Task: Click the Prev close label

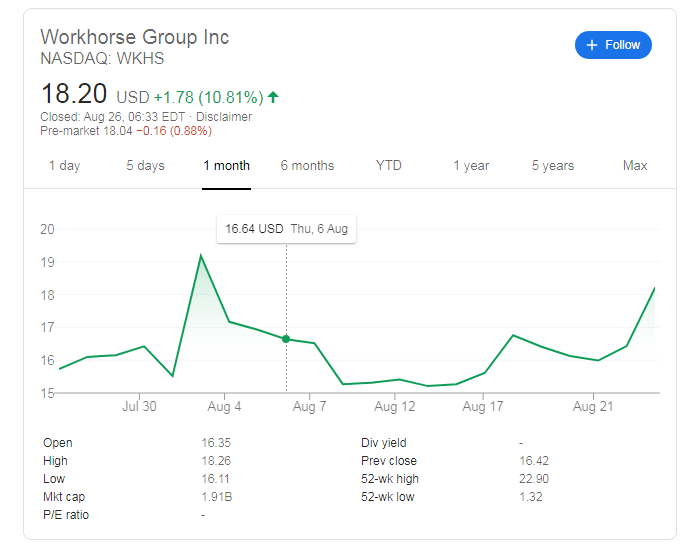Action: pyautogui.click(x=389, y=461)
